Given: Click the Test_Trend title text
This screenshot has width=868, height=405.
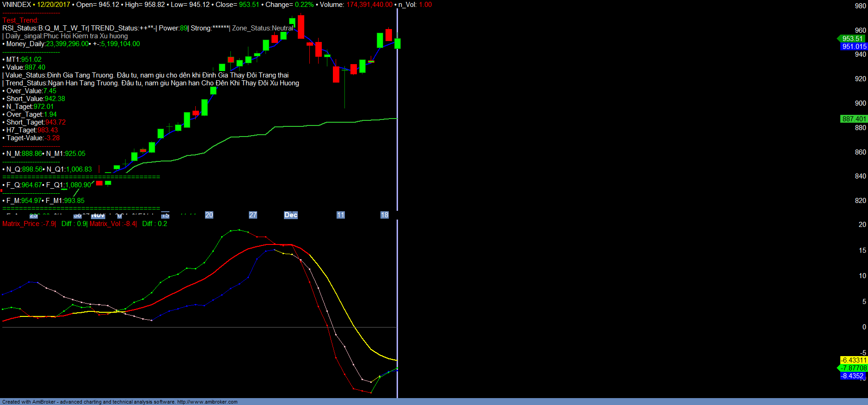Looking at the screenshot, I should coord(20,20).
